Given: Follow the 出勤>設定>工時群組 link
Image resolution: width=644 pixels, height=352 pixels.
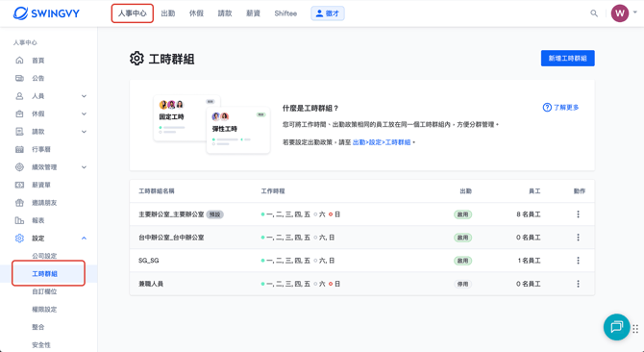Looking at the screenshot, I should [382, 142].
